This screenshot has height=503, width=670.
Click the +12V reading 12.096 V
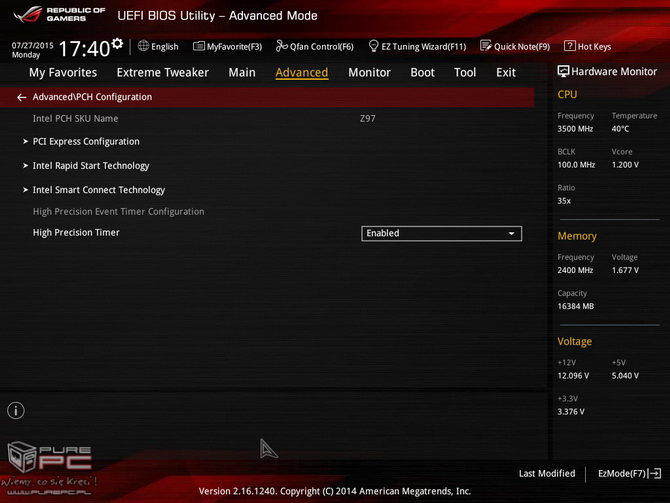coord(573,376)
